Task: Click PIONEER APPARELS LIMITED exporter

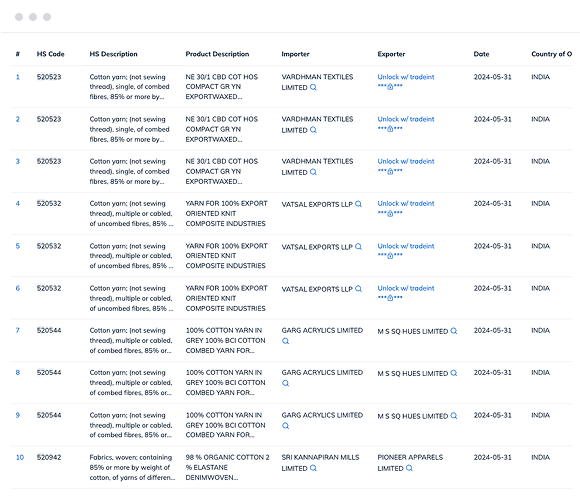Action: coord(410,462)
